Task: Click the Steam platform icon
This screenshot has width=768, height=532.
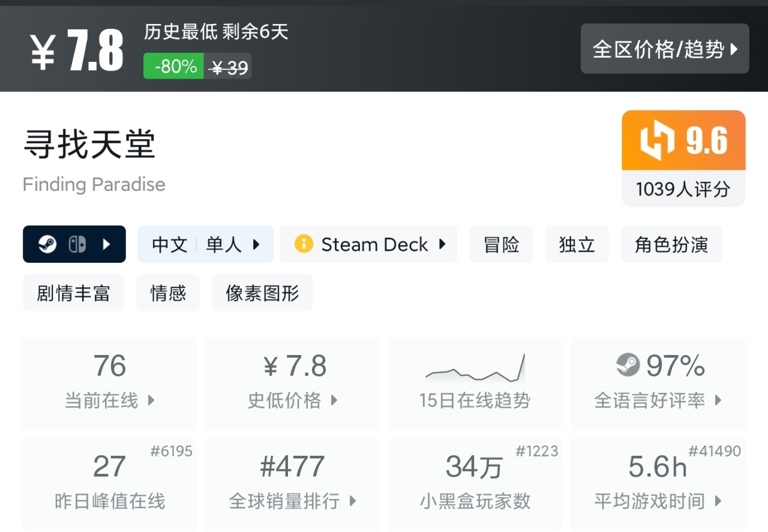Action: [x=47, y=245]
